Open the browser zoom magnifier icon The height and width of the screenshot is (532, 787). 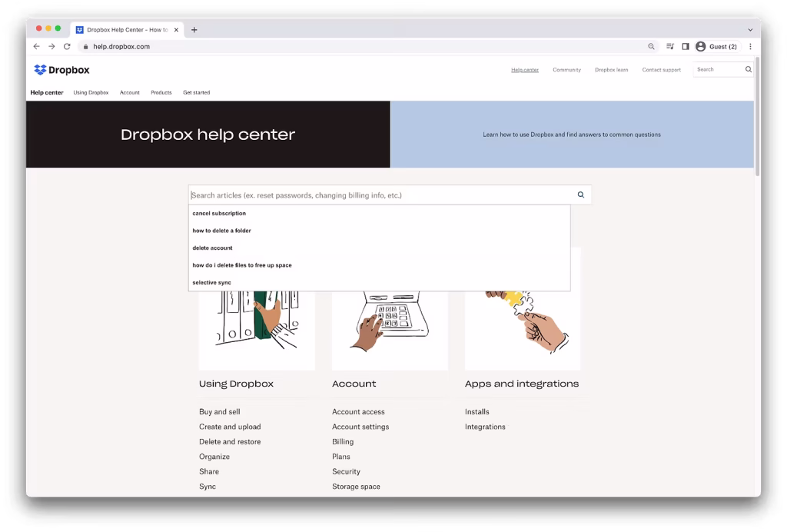click(651, 46)
